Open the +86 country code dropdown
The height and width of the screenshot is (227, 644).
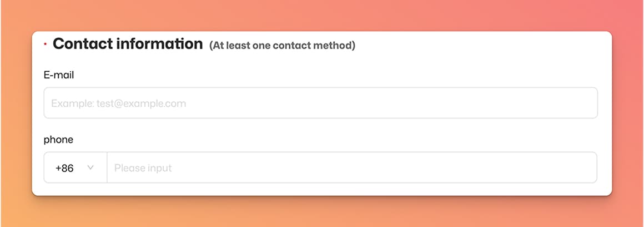click(75, 167)
